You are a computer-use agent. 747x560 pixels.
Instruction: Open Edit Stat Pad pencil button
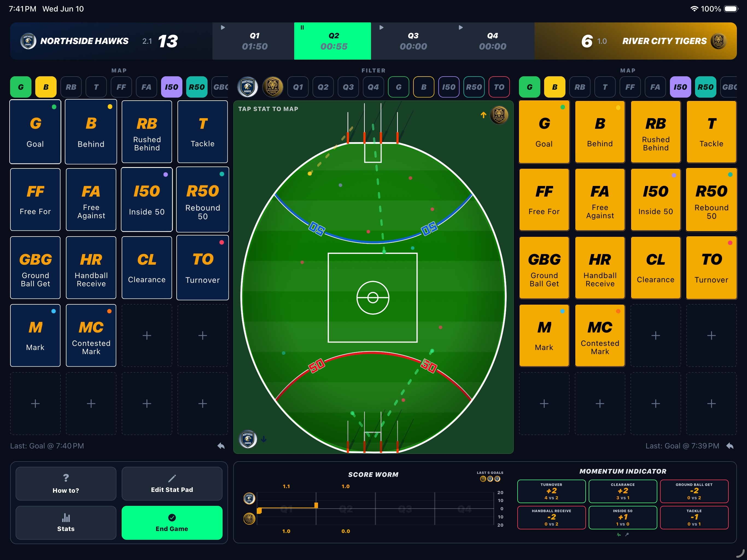(x=172, y=484)
